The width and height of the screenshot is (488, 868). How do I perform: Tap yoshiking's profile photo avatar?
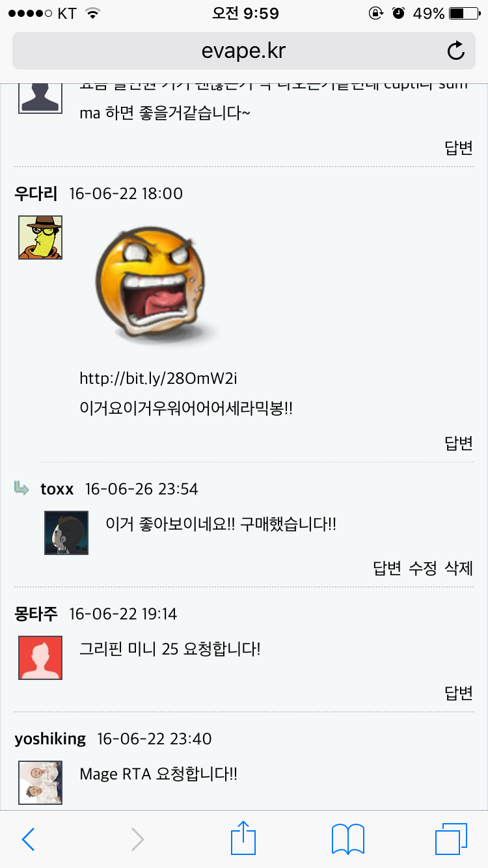(40, 783)
